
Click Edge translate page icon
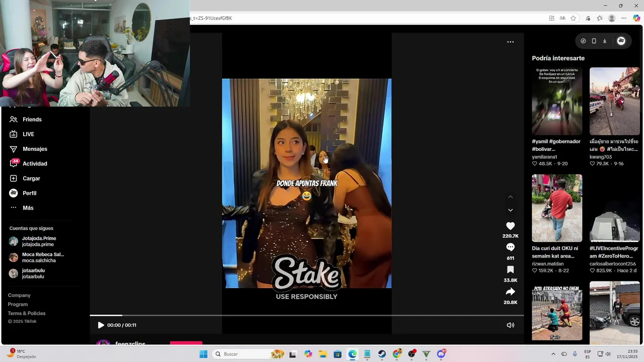click(x=562, y=18)
